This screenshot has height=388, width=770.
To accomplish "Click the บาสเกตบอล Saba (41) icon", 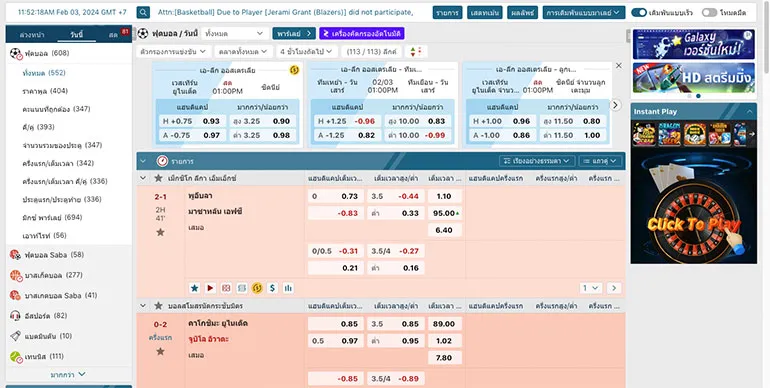I will [16, 295].
